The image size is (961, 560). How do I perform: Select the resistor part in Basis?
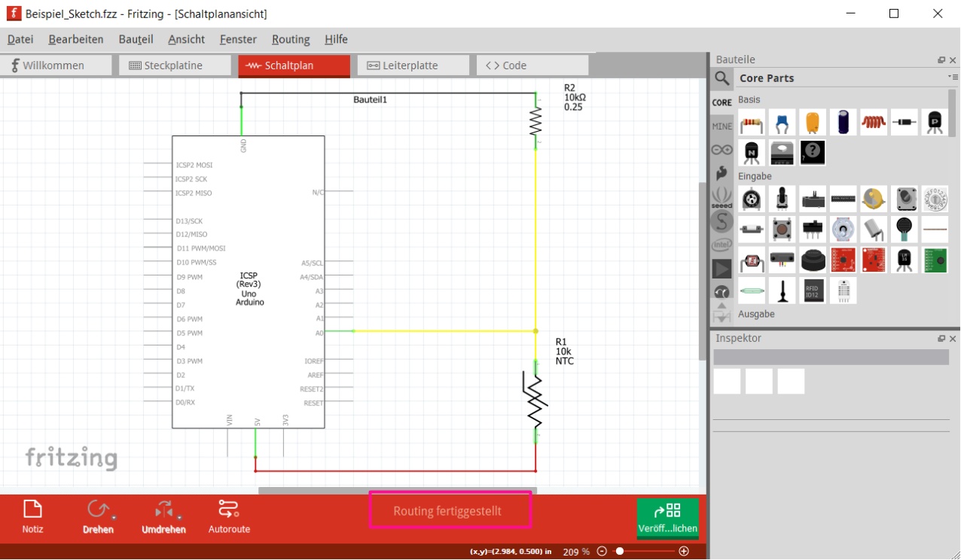752,122
